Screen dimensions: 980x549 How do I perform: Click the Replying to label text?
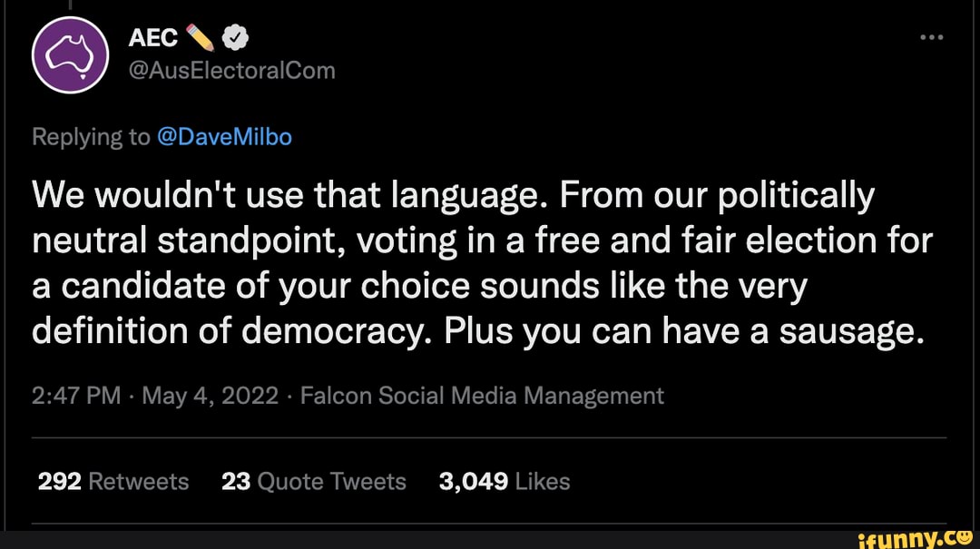click(x=90, y=137)
